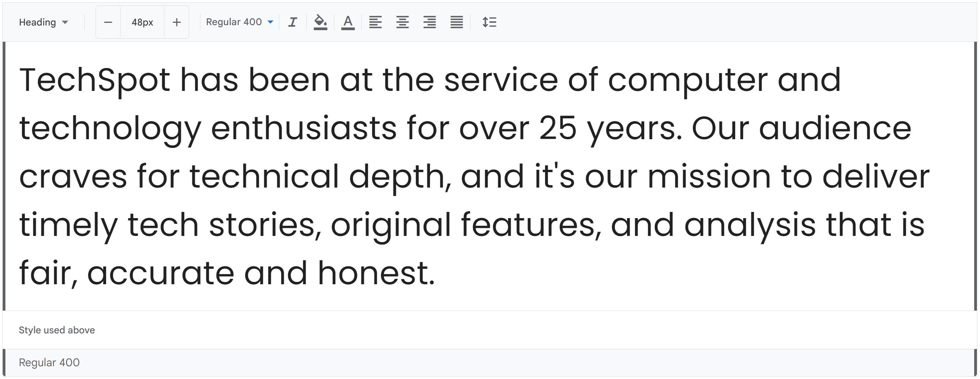Center align the preview text

[402, 22]
